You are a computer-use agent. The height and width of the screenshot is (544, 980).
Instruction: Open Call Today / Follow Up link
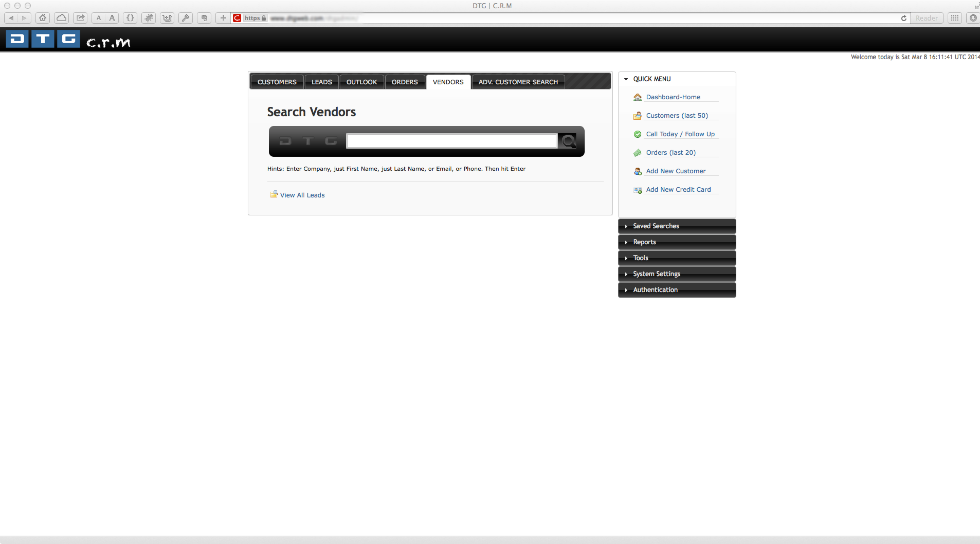tap(680, 134)
